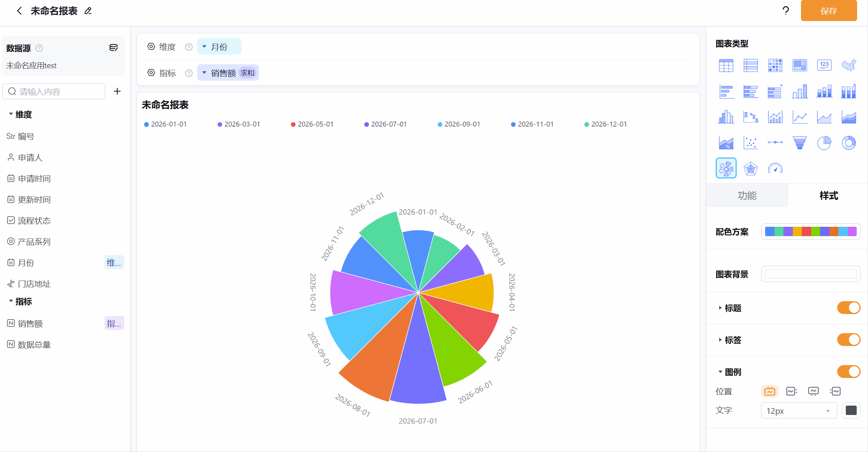Collapse the 图例 style section
This screenshot has width=868, height=452.
pos(720,372)
